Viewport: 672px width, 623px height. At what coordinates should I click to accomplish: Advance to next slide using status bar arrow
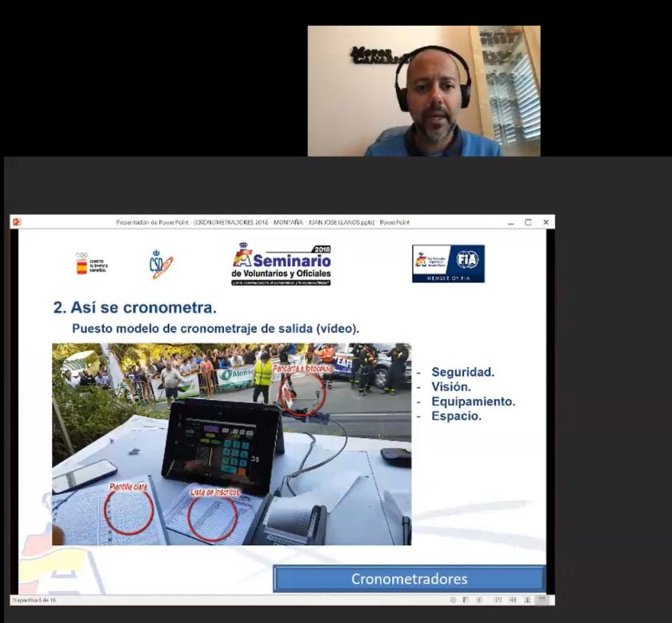click(x=479, y=599)
